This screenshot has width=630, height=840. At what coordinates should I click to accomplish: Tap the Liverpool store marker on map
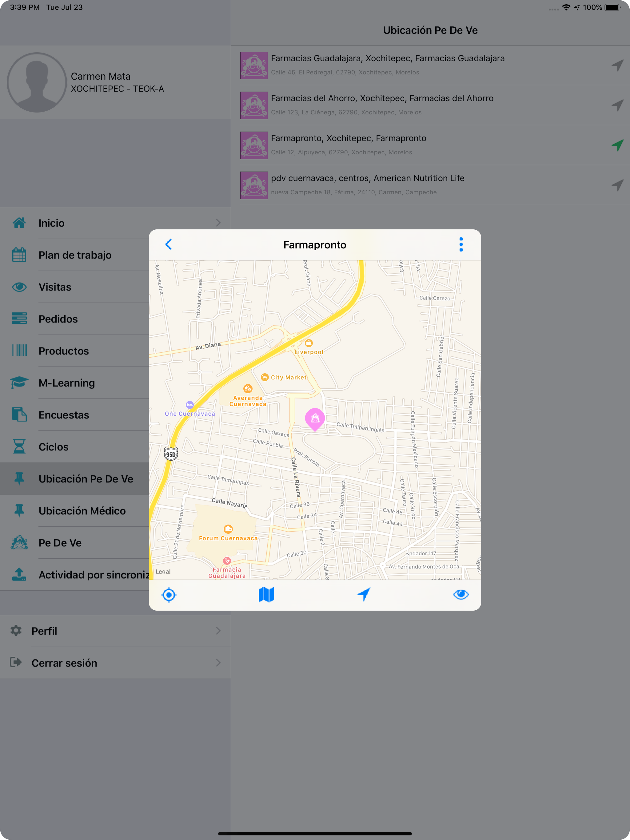309,343
